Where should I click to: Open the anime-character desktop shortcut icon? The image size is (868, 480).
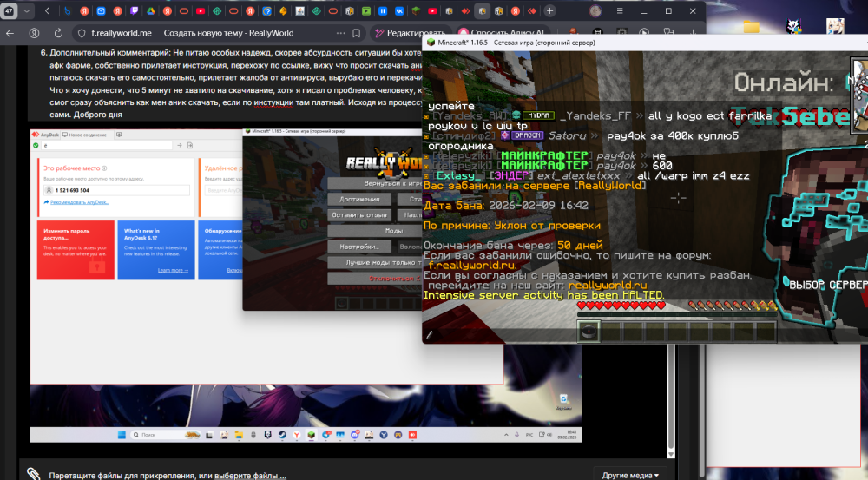click(x=835, y=26)
